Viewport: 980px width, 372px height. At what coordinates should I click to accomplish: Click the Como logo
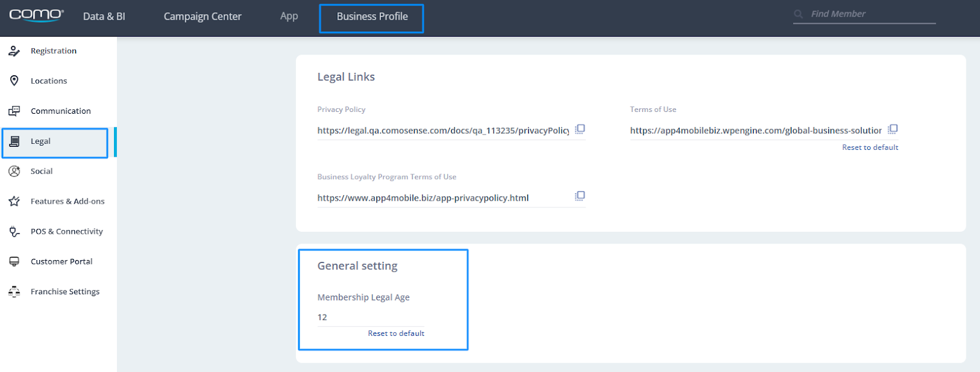coord(36,15)
